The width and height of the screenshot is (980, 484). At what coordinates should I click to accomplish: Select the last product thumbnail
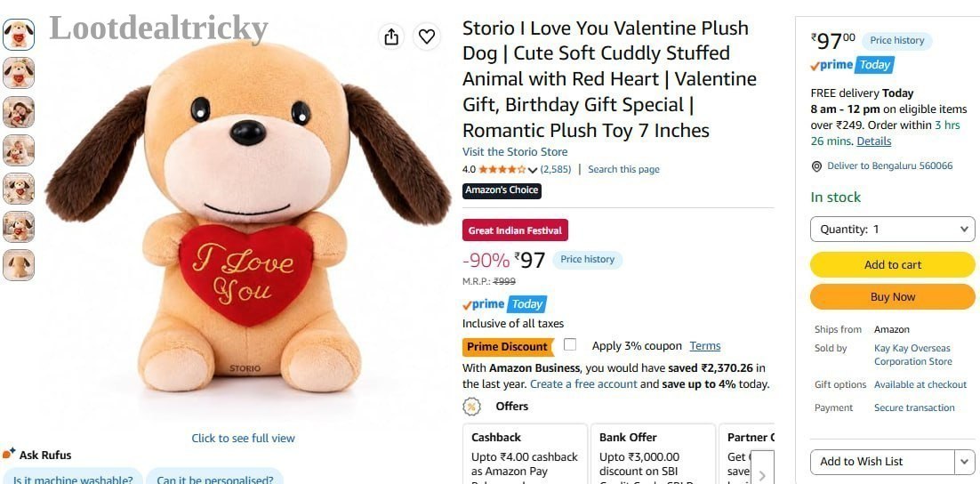(19, 264)
